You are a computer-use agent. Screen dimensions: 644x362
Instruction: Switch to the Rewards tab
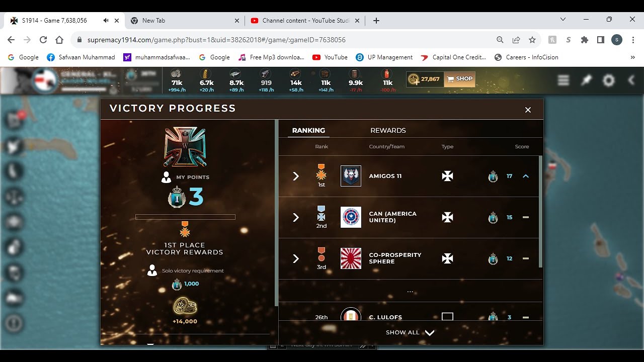point(388,130)
